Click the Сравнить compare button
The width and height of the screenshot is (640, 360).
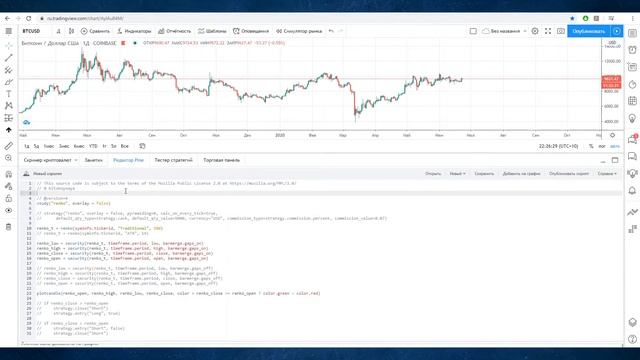tap(95, 31)
